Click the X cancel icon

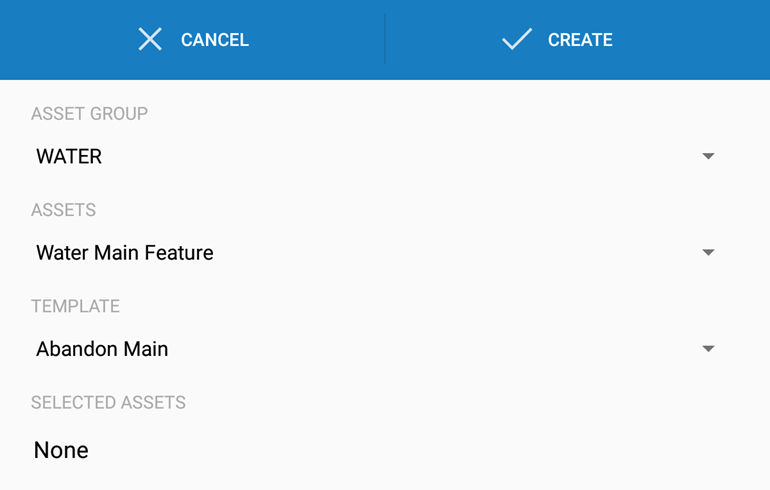[150, 40]
